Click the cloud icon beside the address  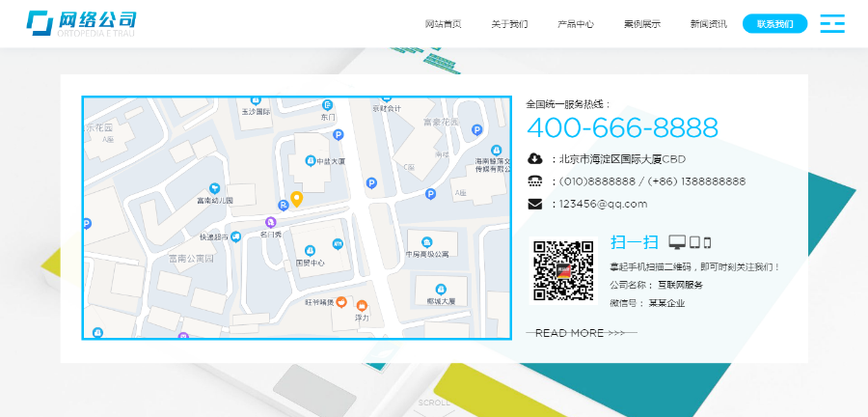click(534, 159)
